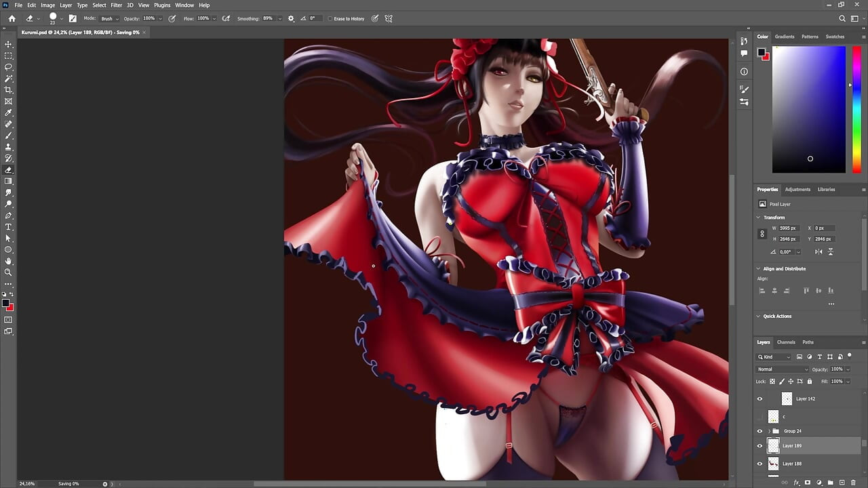
Task: Click the foreground color swatch in toolbox
Action: [x=6, y=303]
